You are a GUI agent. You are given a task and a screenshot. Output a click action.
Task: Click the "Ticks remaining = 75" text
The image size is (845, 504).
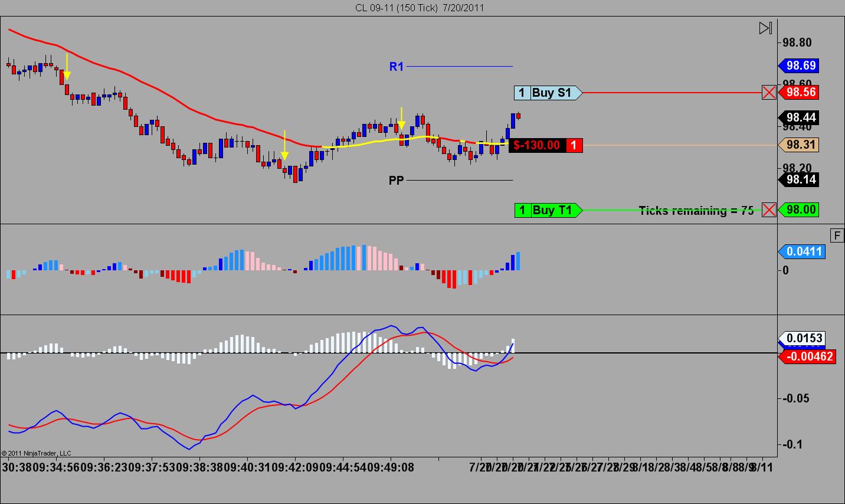click(x=696, y=210)
